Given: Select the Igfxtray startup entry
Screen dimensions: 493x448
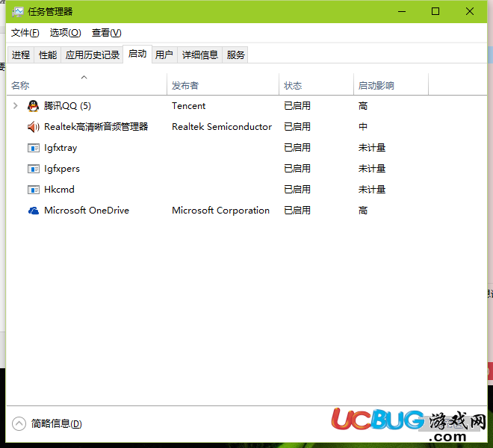Looking at the screenshot, I should pyautogui.click(x=246, y=148).
